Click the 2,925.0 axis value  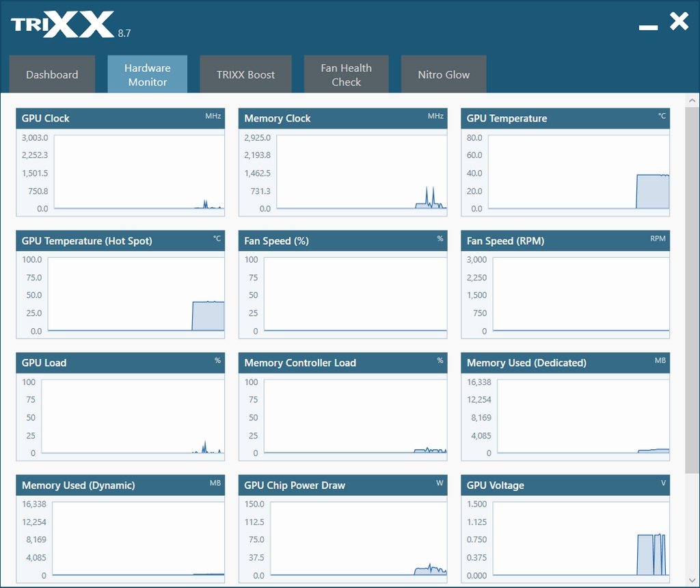click(x=257, y=137)
